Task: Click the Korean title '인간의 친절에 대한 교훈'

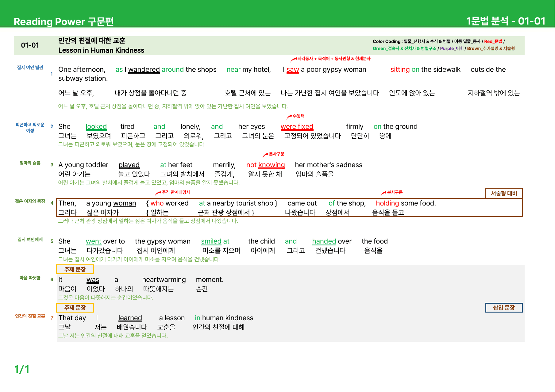Action: [x=92, y=40]
